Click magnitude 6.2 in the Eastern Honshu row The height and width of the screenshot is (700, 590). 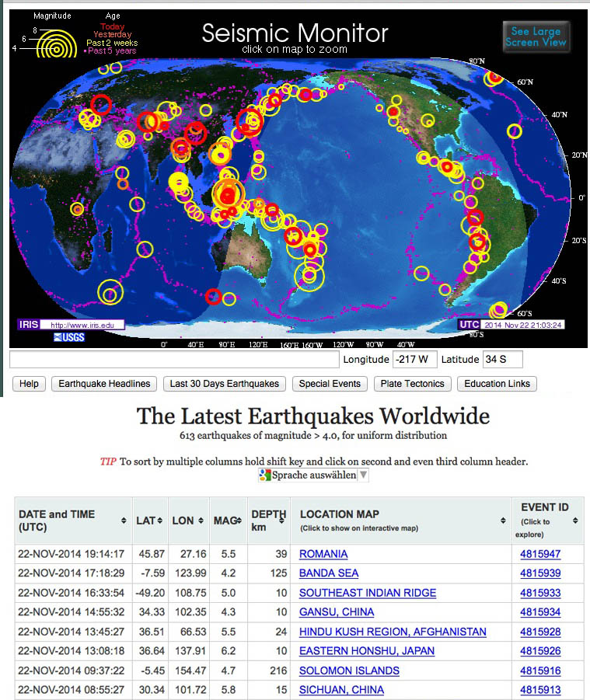click(x=229, y=651)
